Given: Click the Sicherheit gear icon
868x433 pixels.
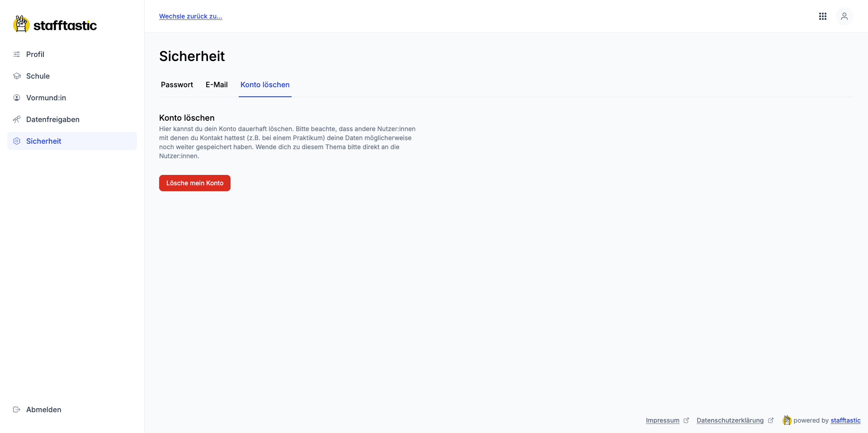Looking at the screenshot, I should tap(17, 141).
